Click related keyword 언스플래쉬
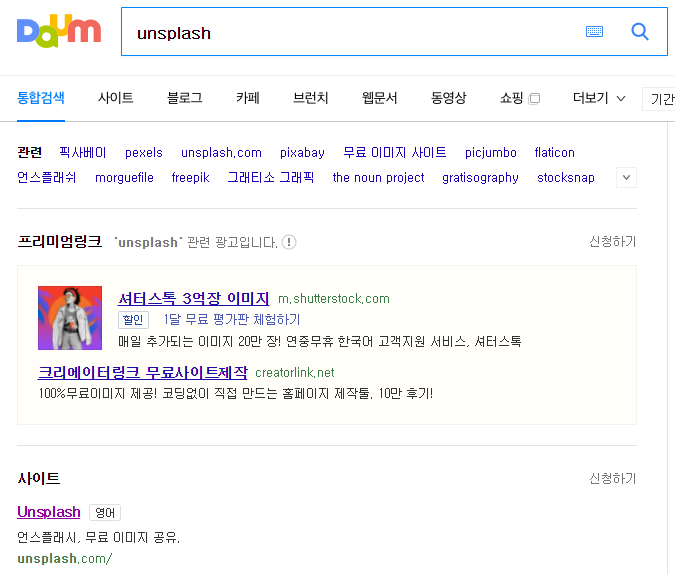The height and width of the screenshot is (574, 675). coord(46,177)
